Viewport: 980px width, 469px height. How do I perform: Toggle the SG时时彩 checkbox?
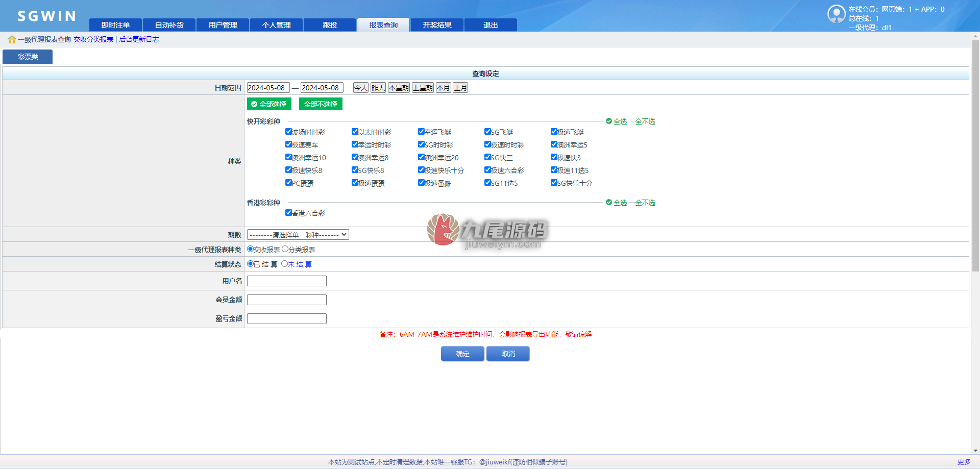pos(421,144)
